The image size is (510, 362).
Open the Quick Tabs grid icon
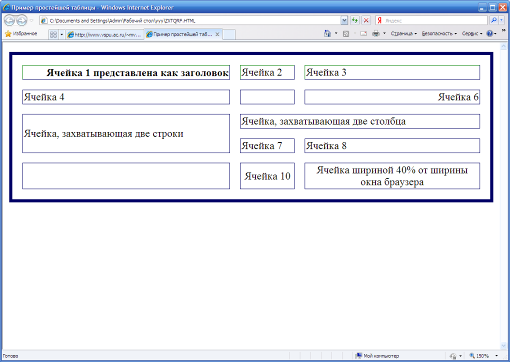(53, 34)
